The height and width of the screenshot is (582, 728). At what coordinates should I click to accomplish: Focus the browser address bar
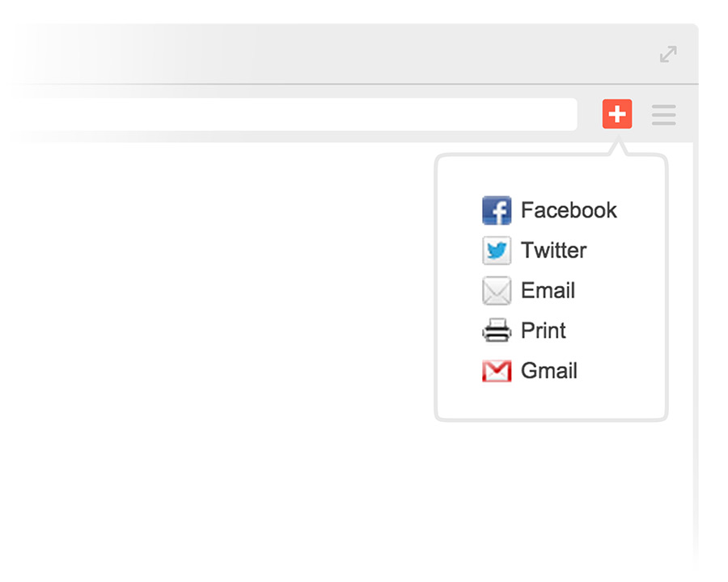291,115
